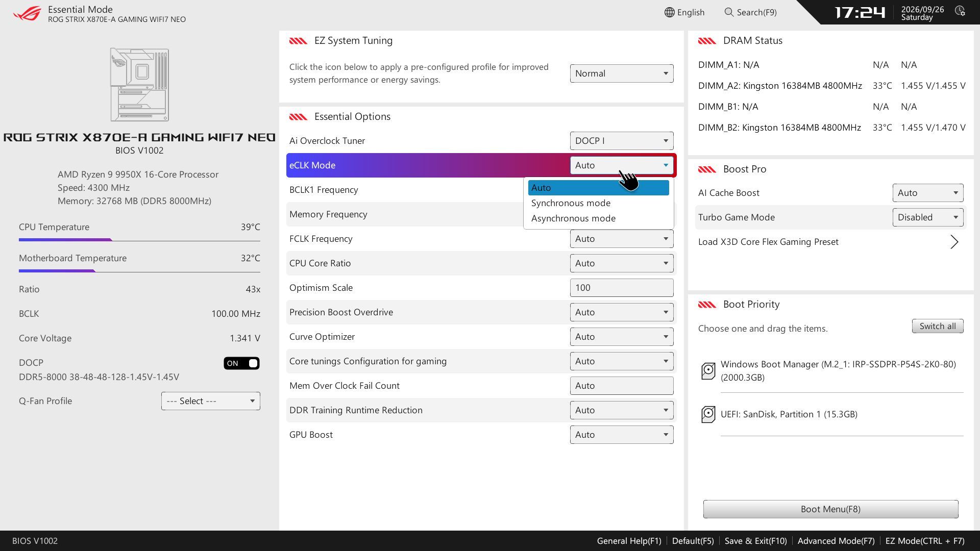Open Load X3D Core Flex Gaming Preset arrow
Image resolution: width=980 pixels, height=551 pixels.
click(x=954, y=242)
